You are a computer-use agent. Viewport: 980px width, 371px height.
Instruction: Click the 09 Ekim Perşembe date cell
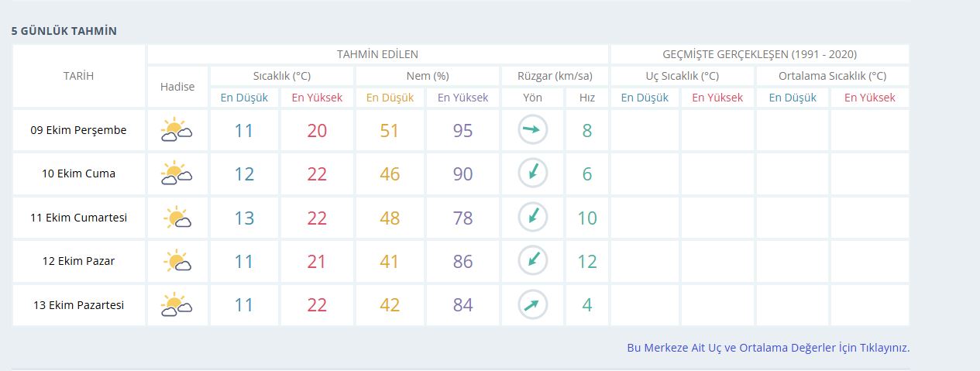[78, 130]
